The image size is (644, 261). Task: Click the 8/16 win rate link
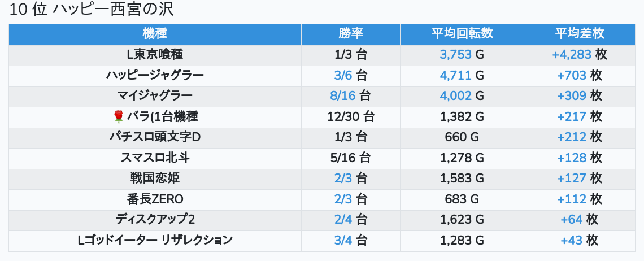[x=343, y=95]
